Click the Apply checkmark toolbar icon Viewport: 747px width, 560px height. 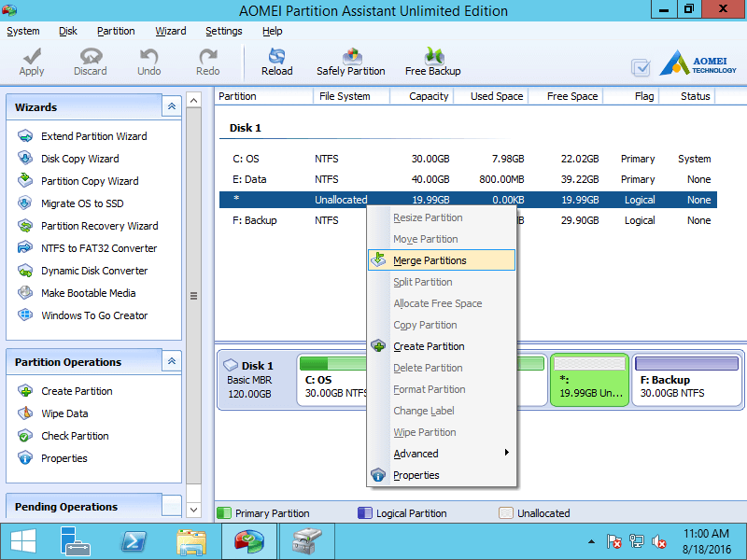point(32,57)
